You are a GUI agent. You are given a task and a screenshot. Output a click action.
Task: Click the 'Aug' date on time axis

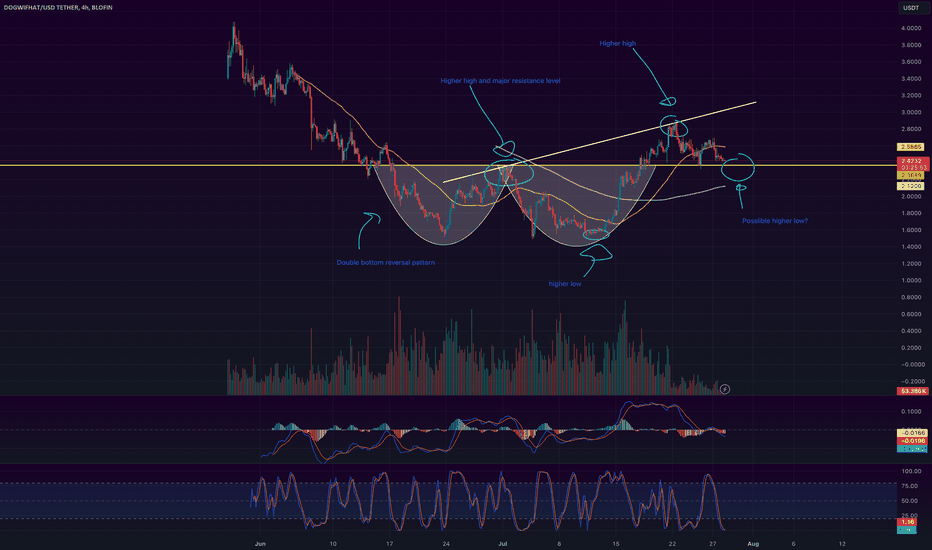point(753,543)
